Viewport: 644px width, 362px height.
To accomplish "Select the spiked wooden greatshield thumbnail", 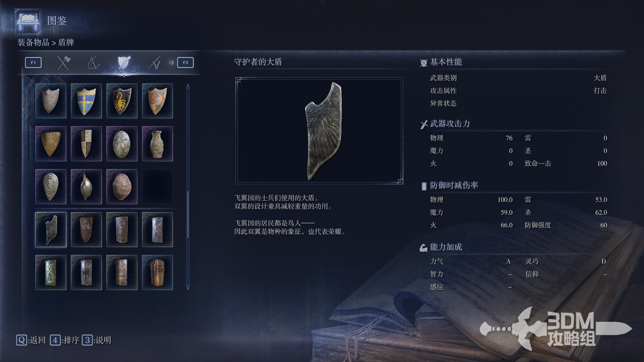I will click(157, 273).
